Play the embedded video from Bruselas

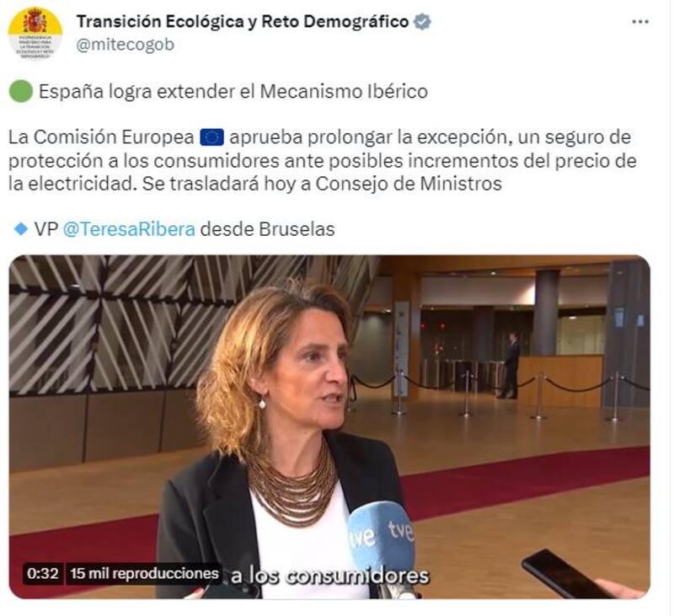coord(329,427)
